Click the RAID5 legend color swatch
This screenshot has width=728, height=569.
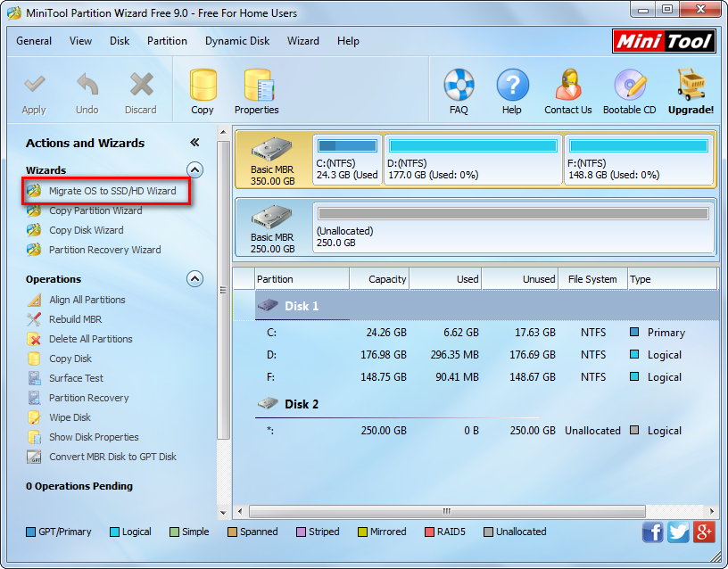tap(429, 532)
